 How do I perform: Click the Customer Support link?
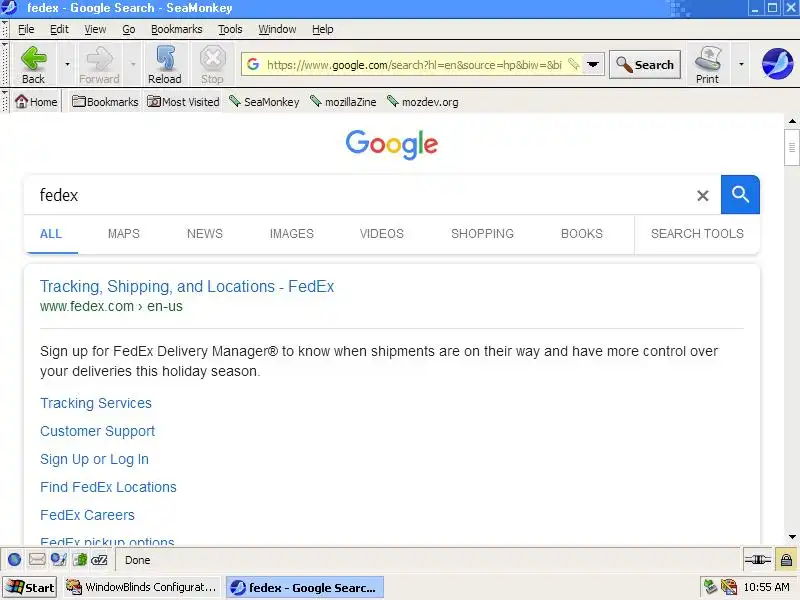[x=97, y=431]
